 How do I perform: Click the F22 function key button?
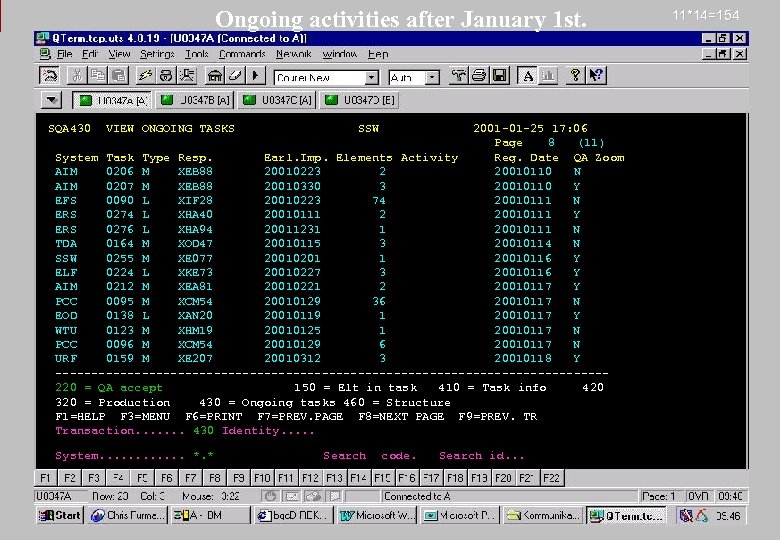tap(551, 478)
